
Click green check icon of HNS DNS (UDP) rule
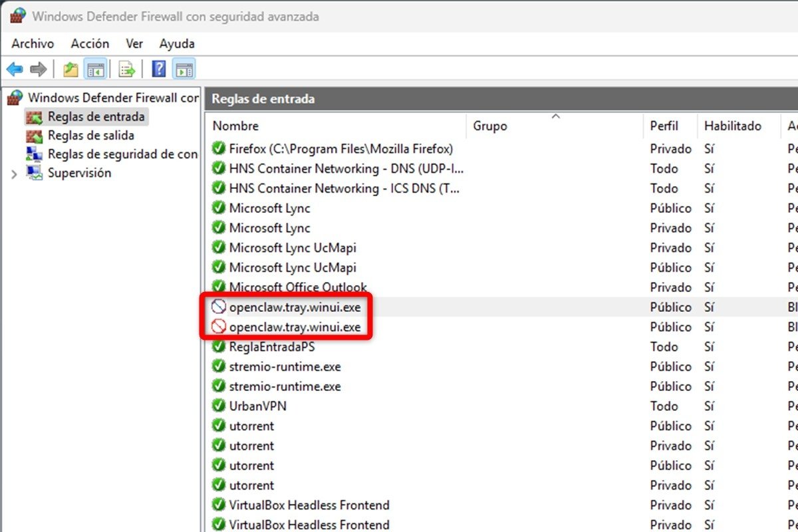(x=218, y=168)
